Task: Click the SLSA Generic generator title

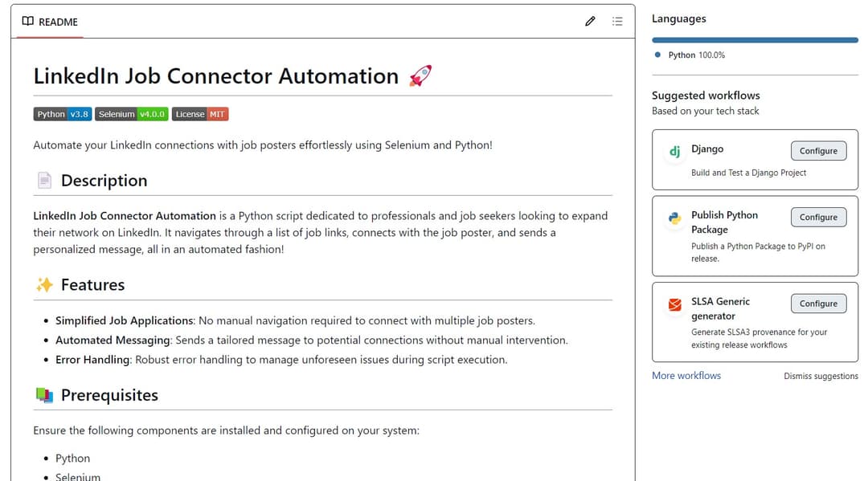Action: (721, 308)
